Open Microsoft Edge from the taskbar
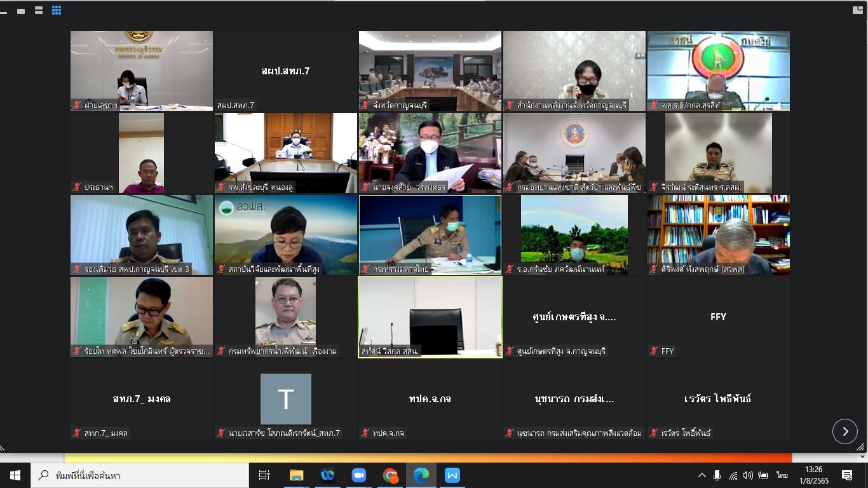 pos(421,475)
